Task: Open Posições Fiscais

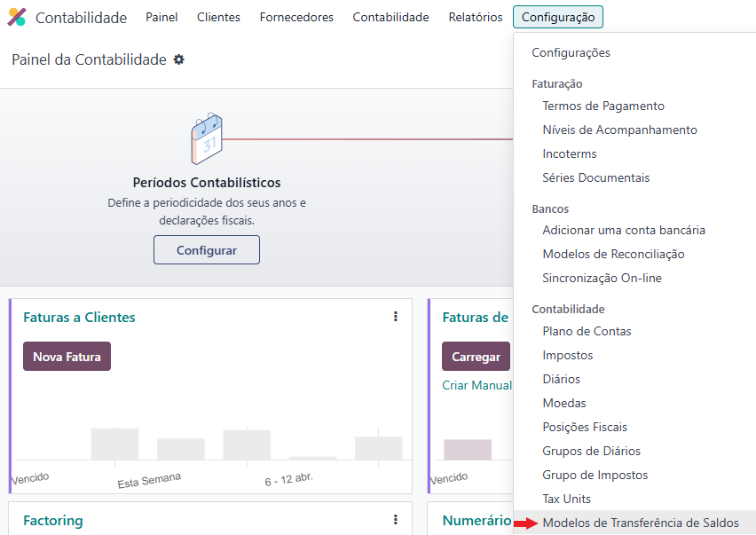Action: [585, 427]
